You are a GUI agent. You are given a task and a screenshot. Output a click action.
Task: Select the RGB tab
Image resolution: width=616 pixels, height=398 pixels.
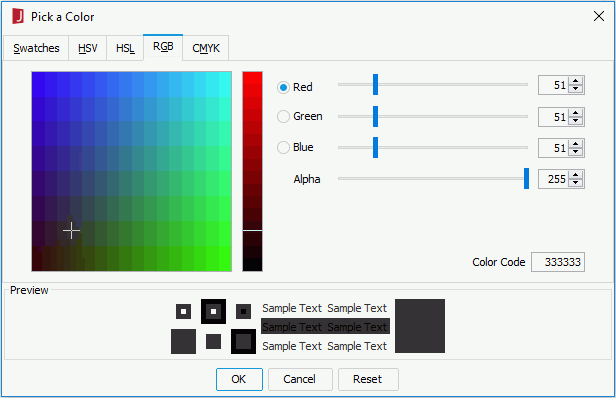pos(163,47)
